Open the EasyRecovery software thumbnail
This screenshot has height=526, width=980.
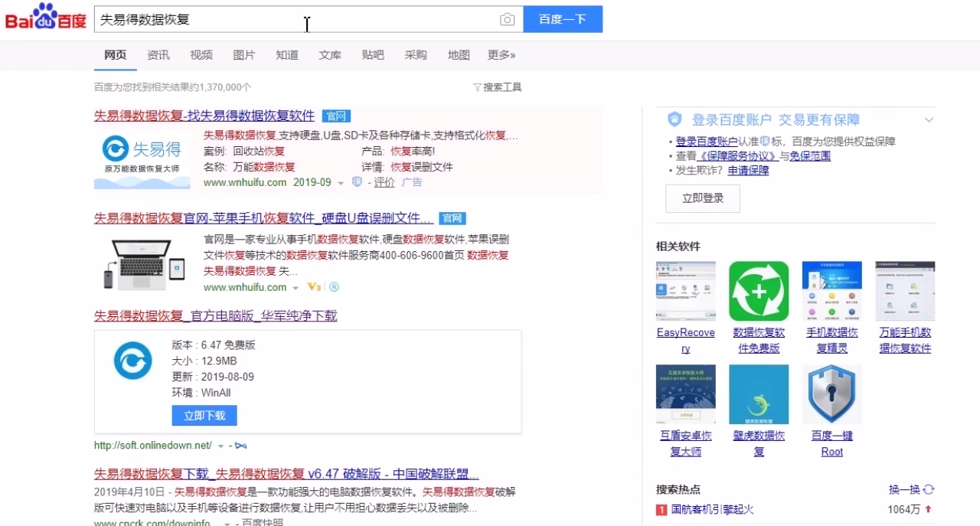(686, 291)
